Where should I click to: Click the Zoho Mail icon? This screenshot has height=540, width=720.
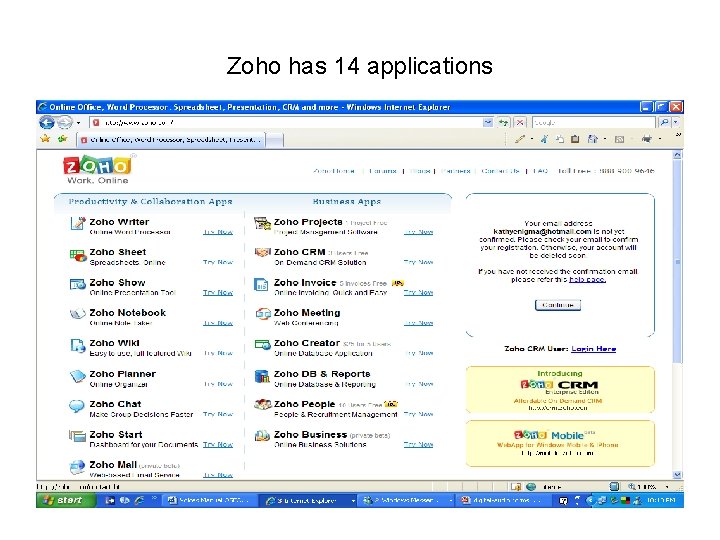(78, 467)
